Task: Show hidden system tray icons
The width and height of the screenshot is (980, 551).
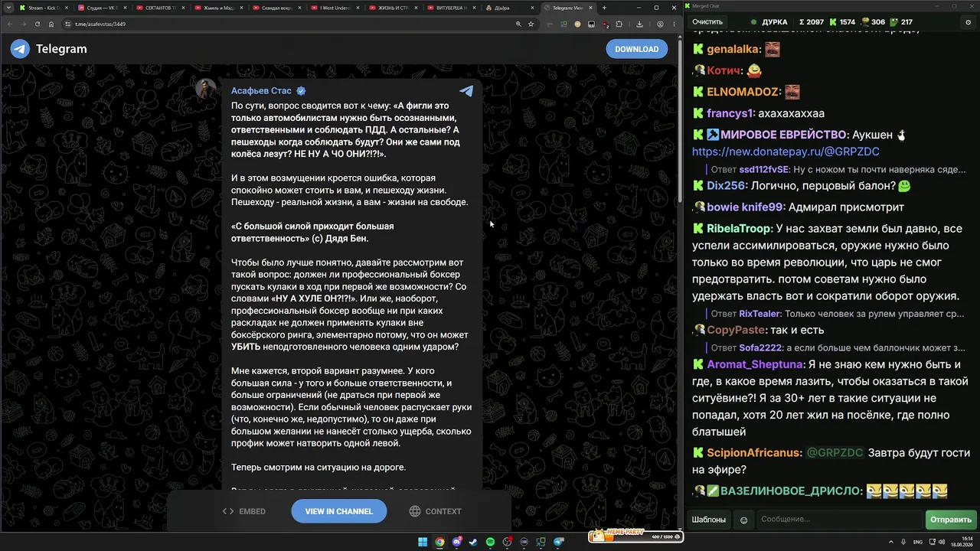Action: click(x=892, y=542)
